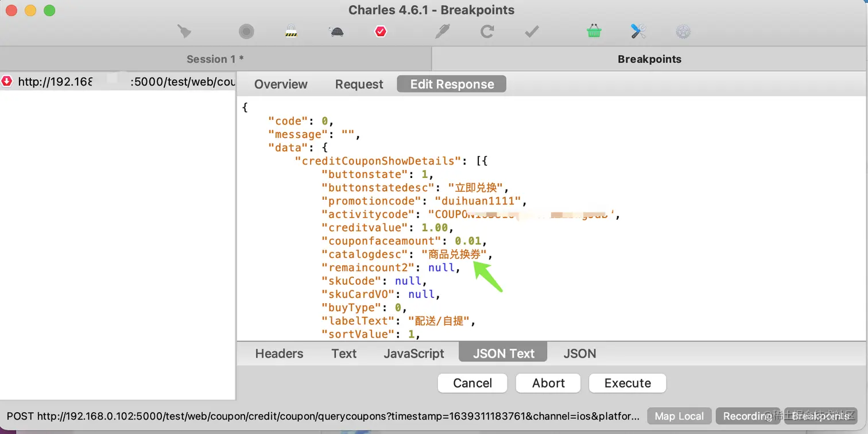Click the "skuCardVO": null line
Image resolution: width=868 pixels, height=434 pixels.
click(381, 294)
